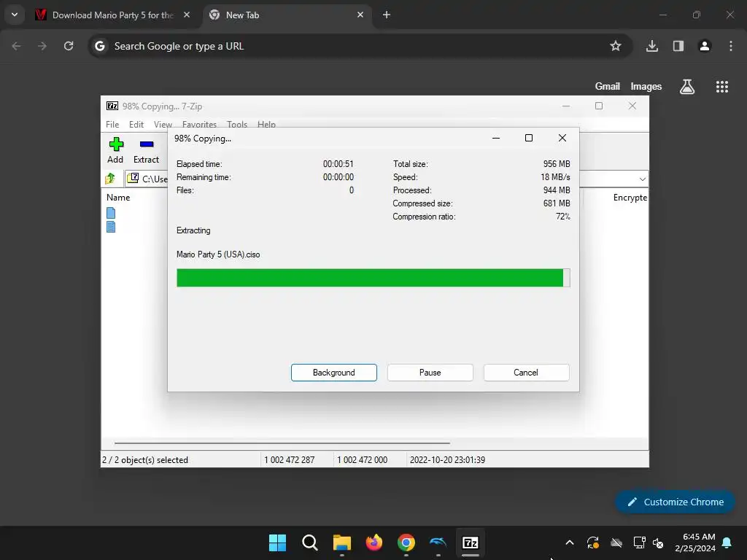747x560 pixels.
Task: Click the green Add plus icon in 7-Zip
Action: point(116,144)
